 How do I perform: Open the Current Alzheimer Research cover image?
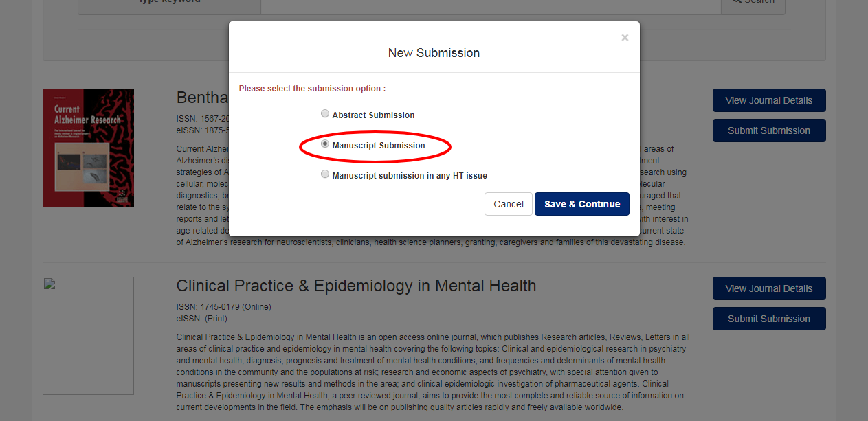(88, 148)
